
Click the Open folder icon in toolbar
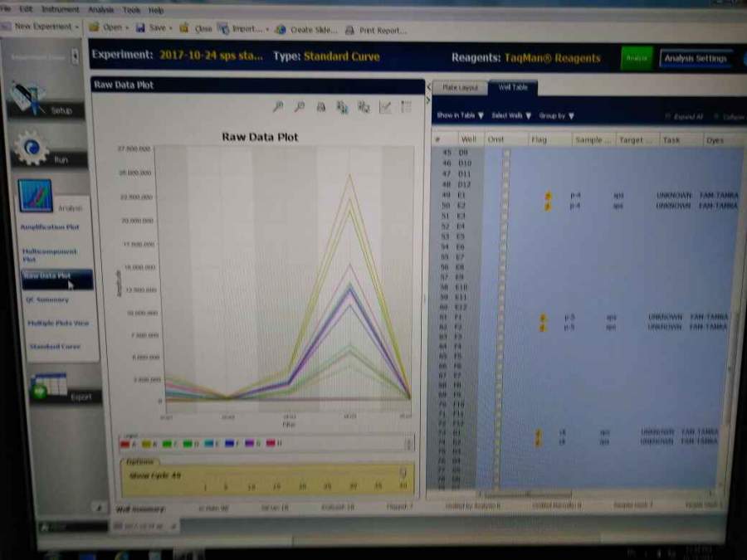click(x=95, y=27)
